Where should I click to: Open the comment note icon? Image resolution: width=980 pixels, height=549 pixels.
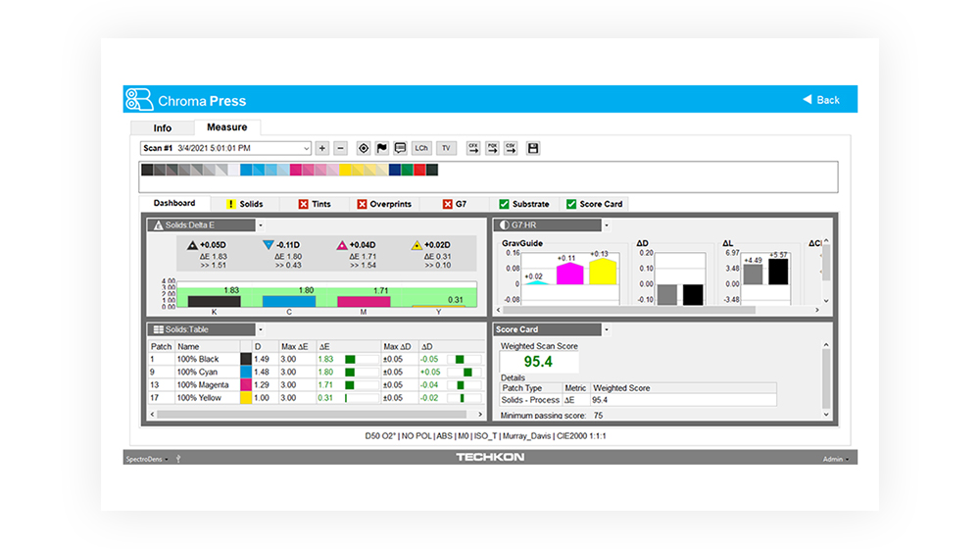pyautogui.click(x=400, y=148)
